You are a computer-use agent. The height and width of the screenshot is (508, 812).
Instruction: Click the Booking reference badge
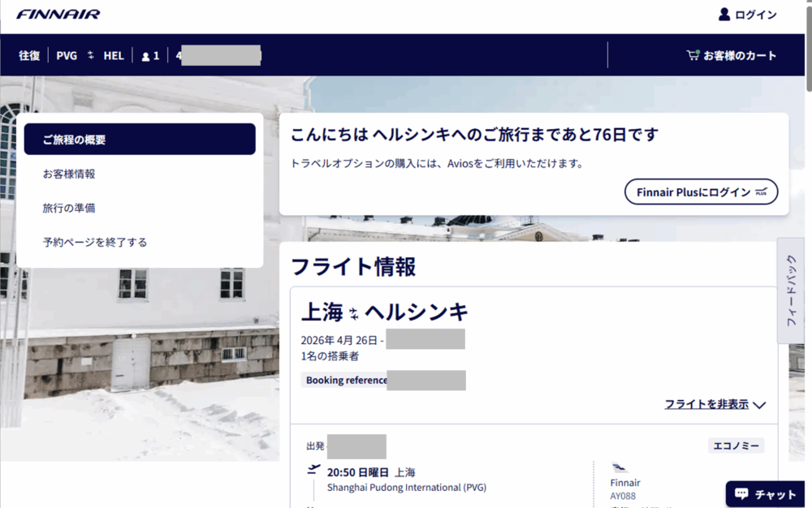pyautogui.click(x=346, y=380)
